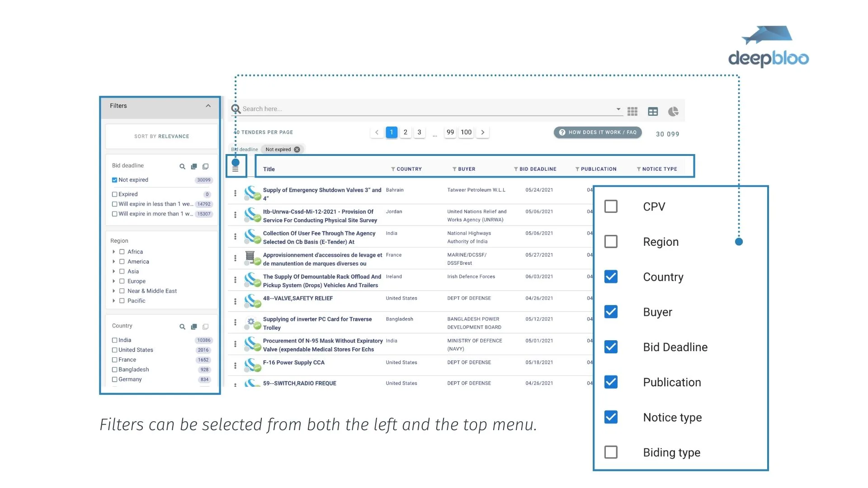Switch to the grid card view icon
Viewport: 868px width, 488px height.
pyautogui.click(x=632, y=111)
